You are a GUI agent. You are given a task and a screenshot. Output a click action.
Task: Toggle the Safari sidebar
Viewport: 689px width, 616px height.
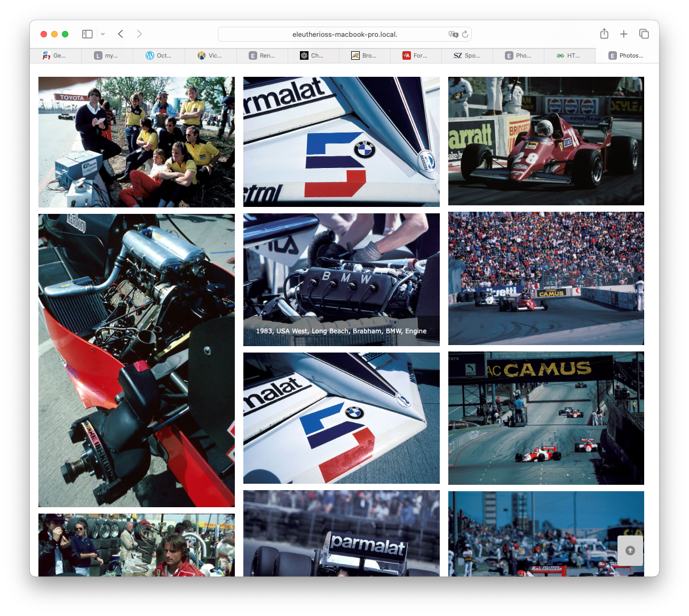88,34
